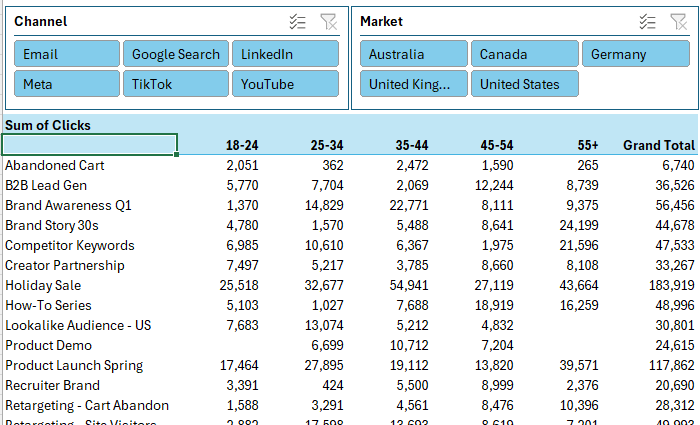This screenshot has height=425, width=700.
Task: Select United States market button
Action: [x=525, y=84]
